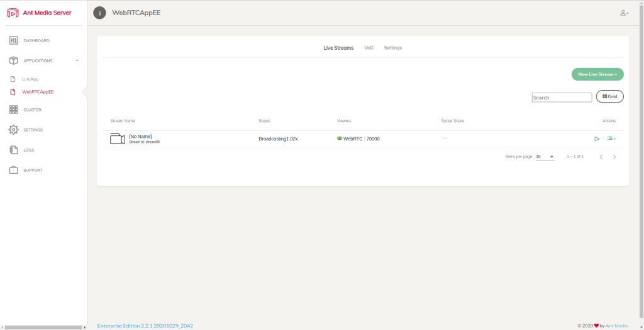Viewport: 644px width, 330px height.
Task: Click the Actions column header
Action: tap(609, 120)
